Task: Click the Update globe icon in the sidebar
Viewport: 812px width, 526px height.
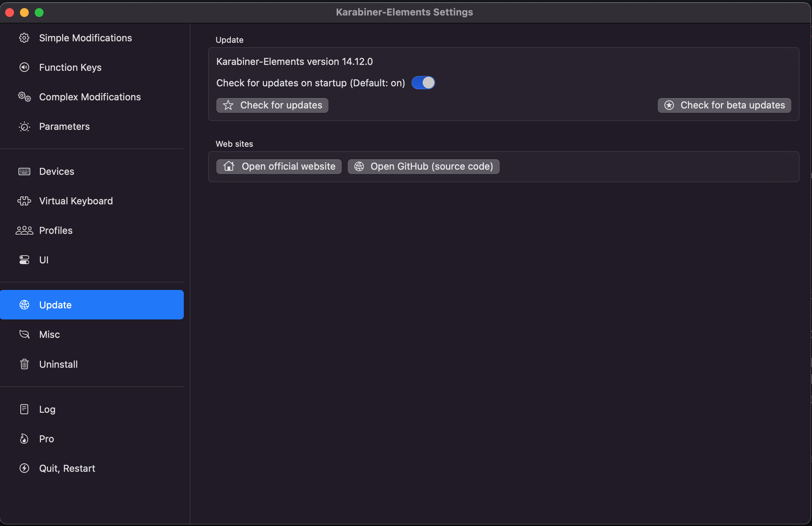Action: 24,305
